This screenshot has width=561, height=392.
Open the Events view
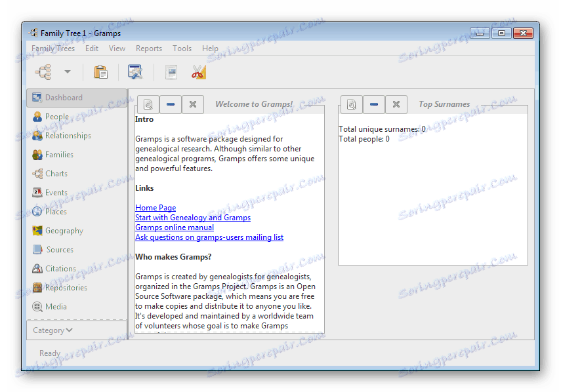point(50,192)
